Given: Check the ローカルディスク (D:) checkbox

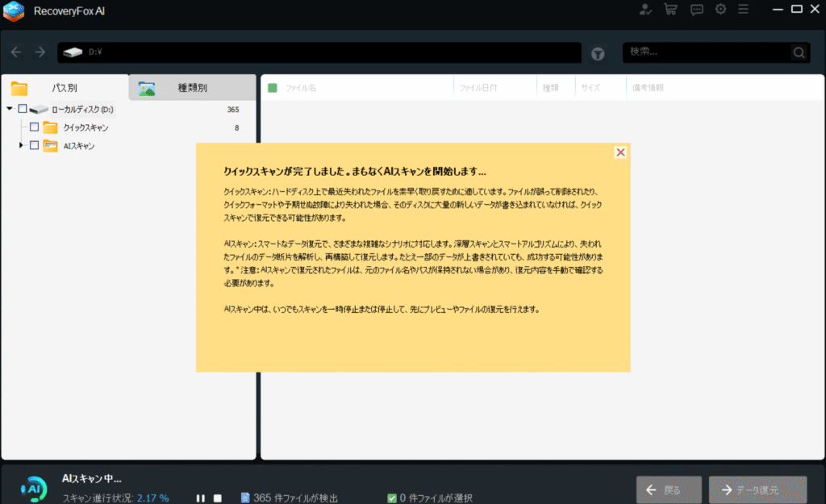Looking at the screenshot, I should pos(23,109).
